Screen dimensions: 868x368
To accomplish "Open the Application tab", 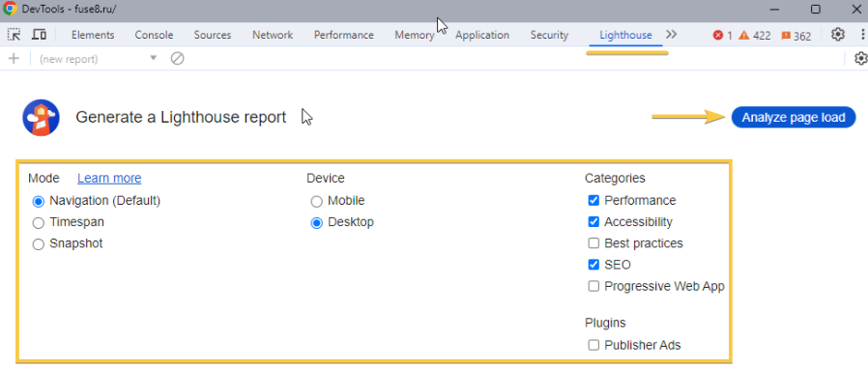I will click(x=482, y=35).
